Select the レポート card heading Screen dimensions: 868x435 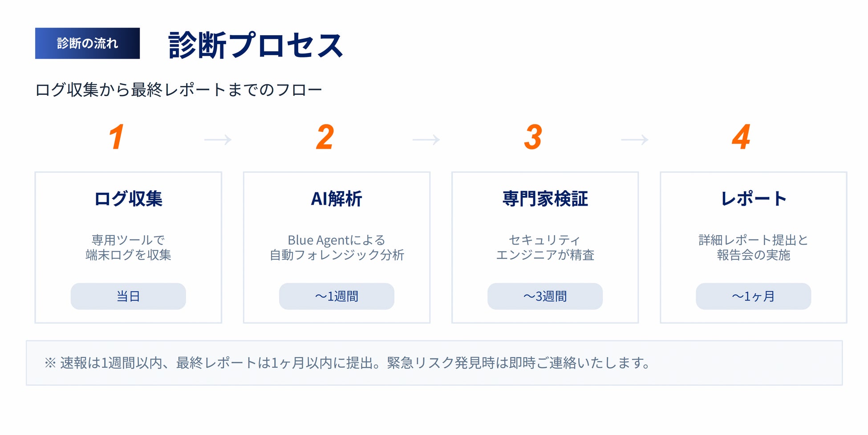[x=754, y=199]
